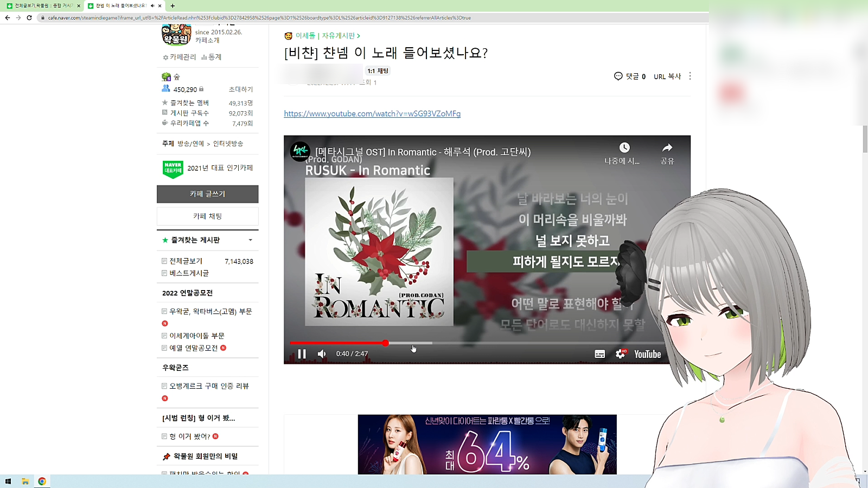The height and width of the screenshot is (488, 868).
Task: Open the 예열 연말공모전 board
Action: coord(194,348)
